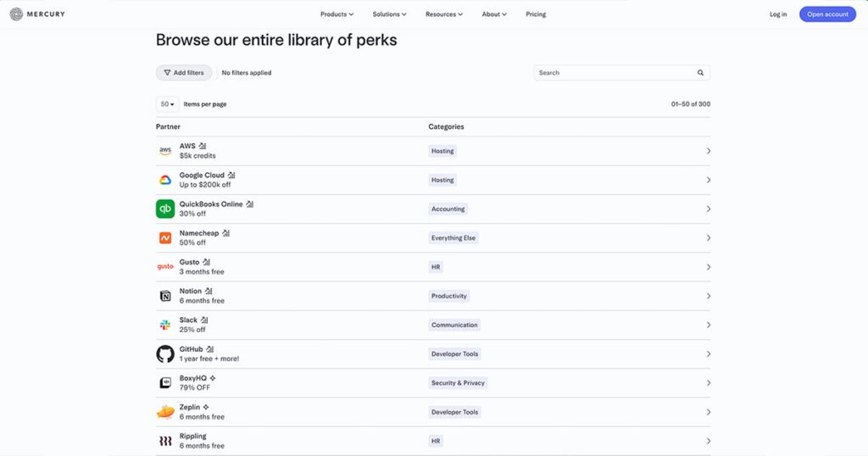
Task: Expand the Resources menu
Action: click(444, 14)
